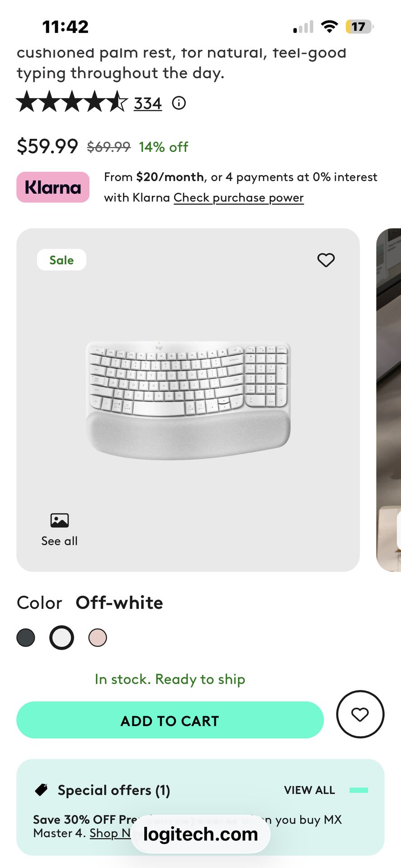Tap the Klarna logo badge
This screenshot has height=868, width=401.
click(53, 187)
